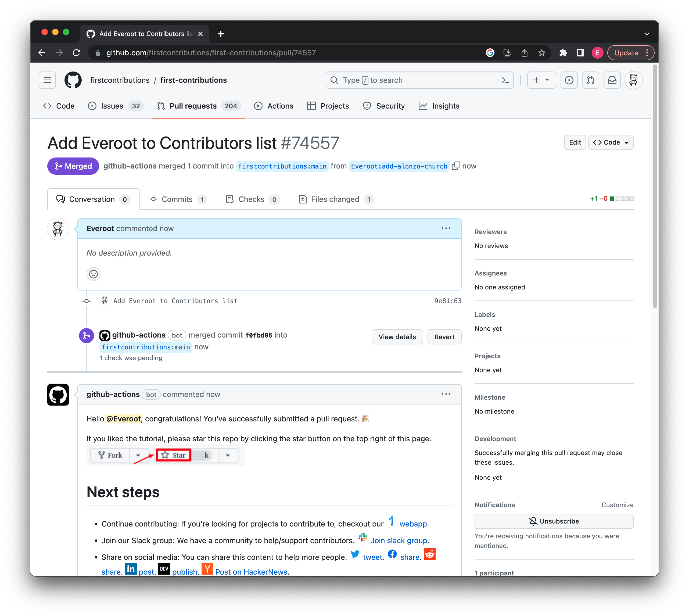Open the command palette icon in search
This screenshot has width=689, height=616.
coord(505,80)
